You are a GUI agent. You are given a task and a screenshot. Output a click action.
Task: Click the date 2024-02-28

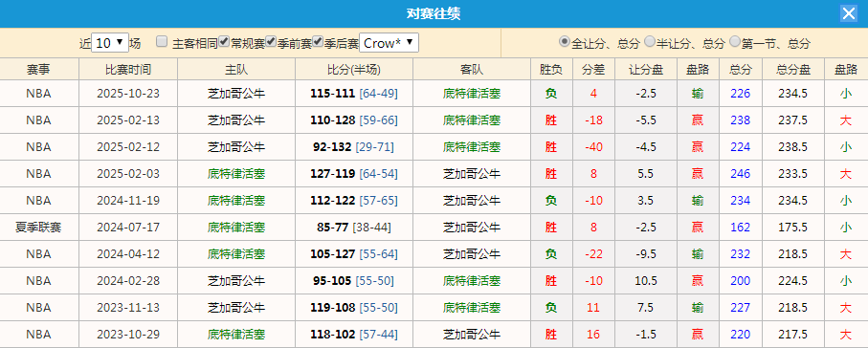tap(128, 280)
